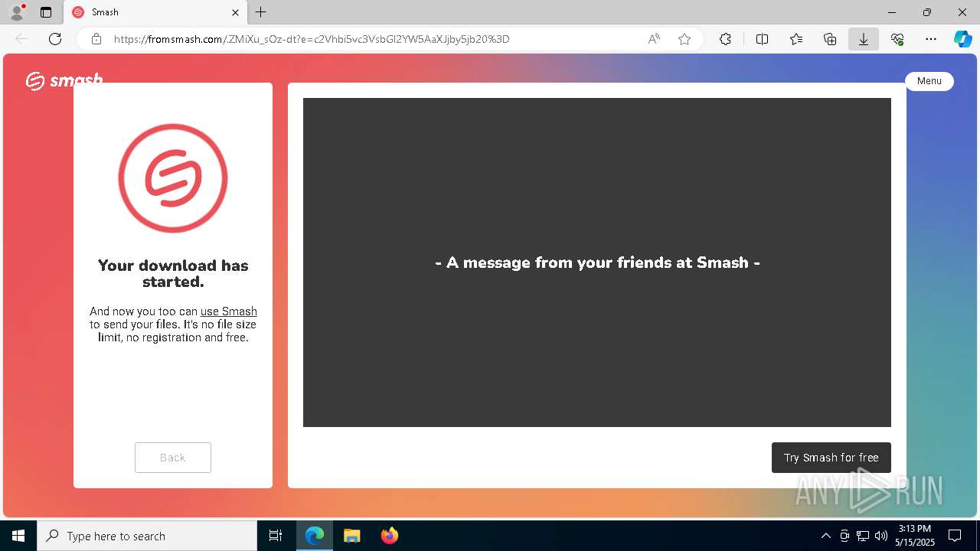Open Read aloud icon in address bar
980x551 pixels.
pos(654,39)
